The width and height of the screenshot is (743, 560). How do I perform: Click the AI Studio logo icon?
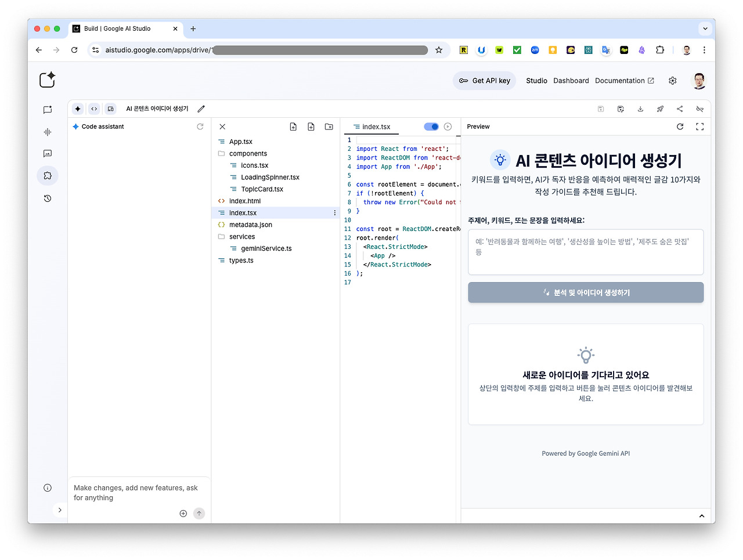pos(47,80)
